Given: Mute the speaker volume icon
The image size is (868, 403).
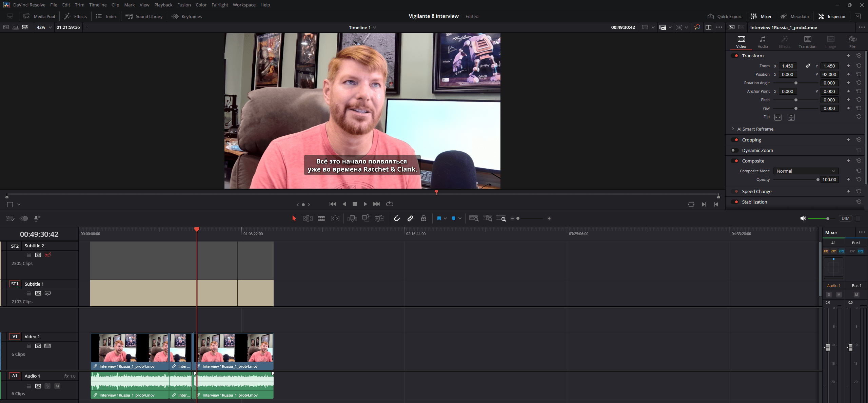Looking at the screenshot, I should pos(803,218).
